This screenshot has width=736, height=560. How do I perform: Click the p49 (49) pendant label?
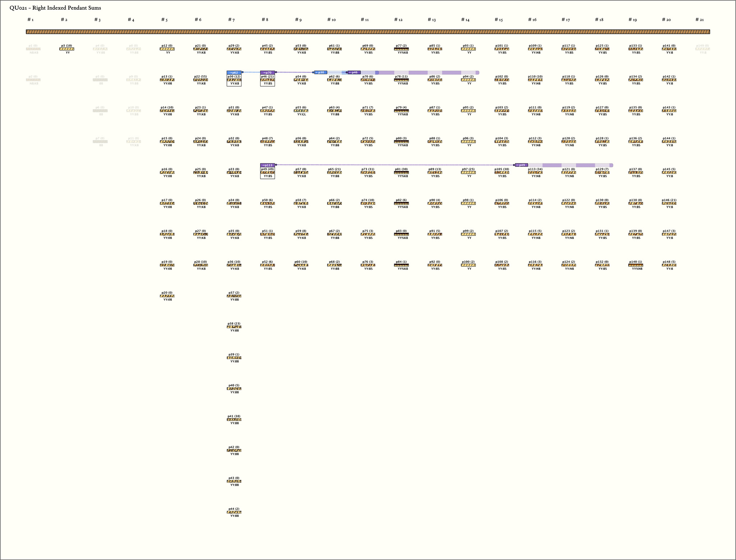tap(267, 169)
